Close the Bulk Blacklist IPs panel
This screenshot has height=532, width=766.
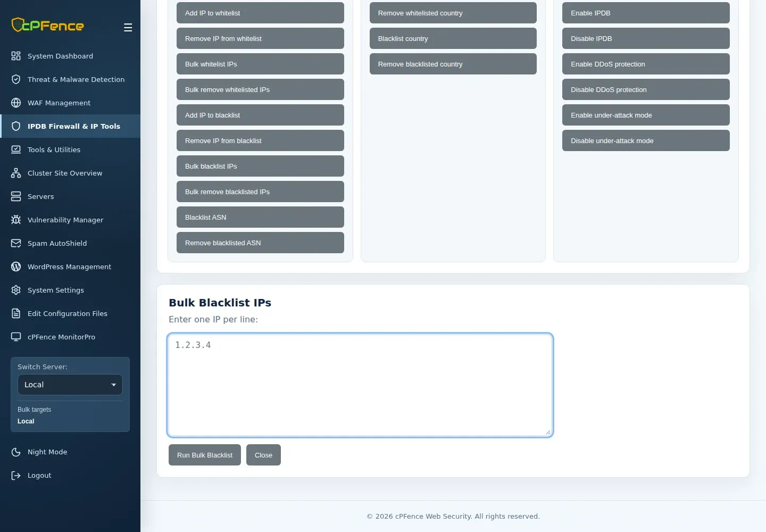coord(263,455)
